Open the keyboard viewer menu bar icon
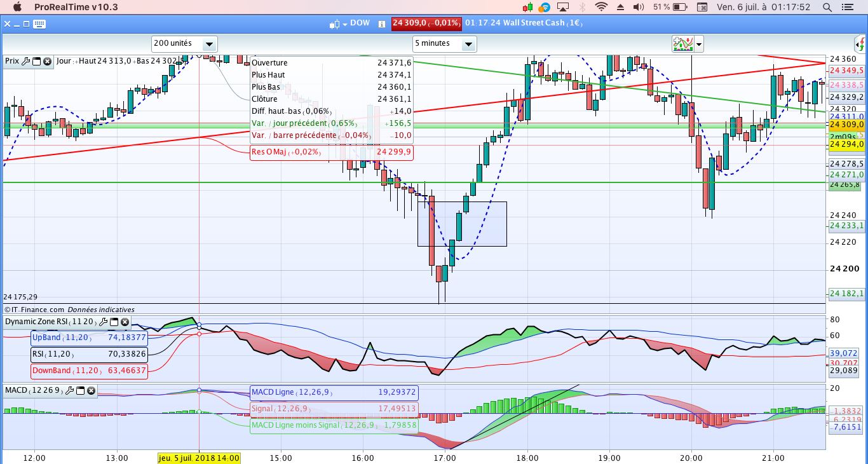This screenshot has height=464, width=868. pyautogui.click(x=702, y=7)
